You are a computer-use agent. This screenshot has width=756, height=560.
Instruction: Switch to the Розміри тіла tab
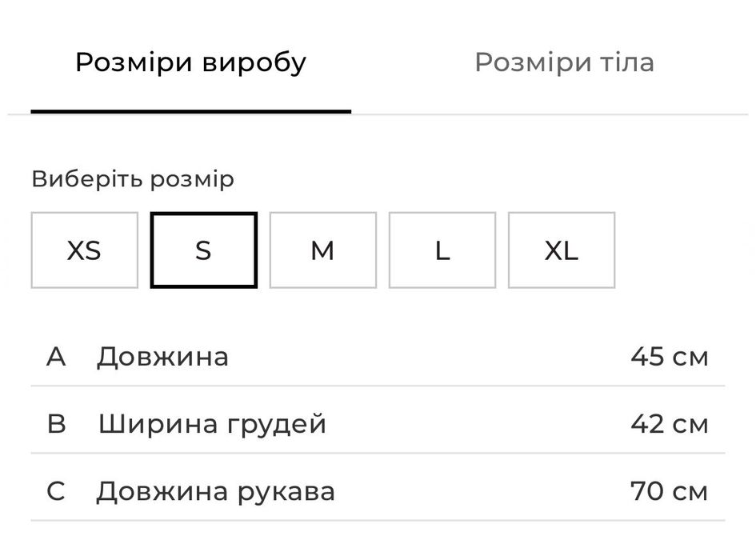[564, 62]
